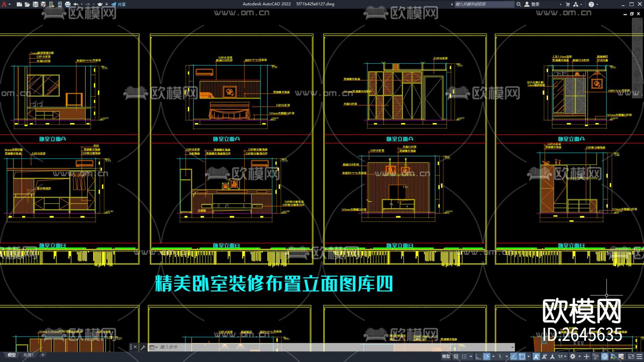Switch to the 布局1 layout tab
The image size is (644, 362).
(x=28, y=355)
